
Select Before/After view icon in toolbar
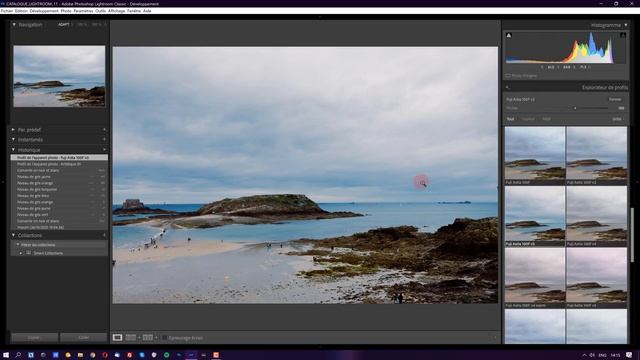point(147,338)
